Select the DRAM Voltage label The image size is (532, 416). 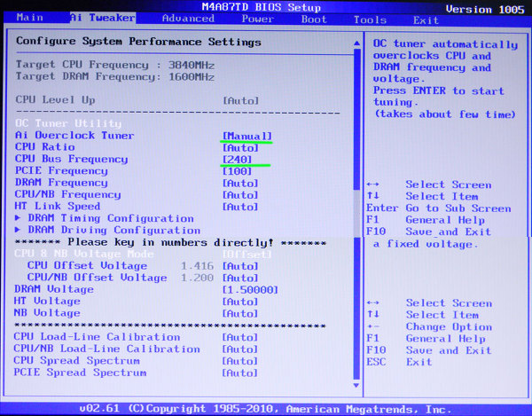(x=53, y=289)
